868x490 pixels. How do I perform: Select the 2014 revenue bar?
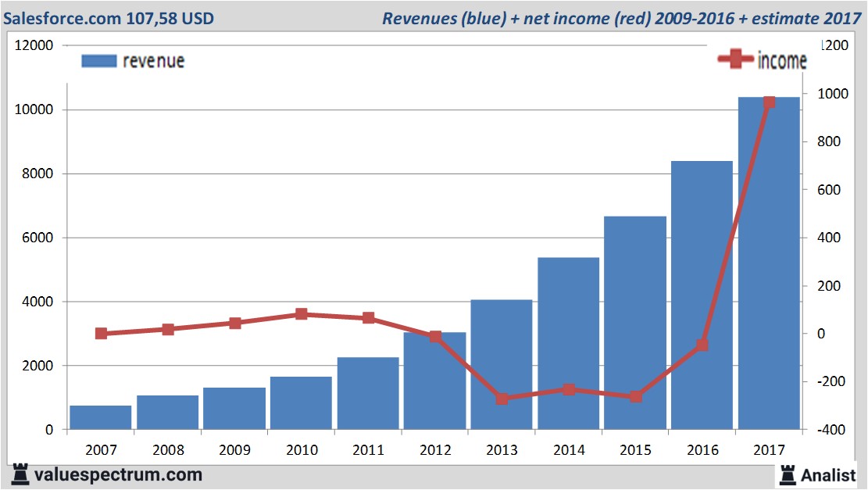(x=569, y=343)
